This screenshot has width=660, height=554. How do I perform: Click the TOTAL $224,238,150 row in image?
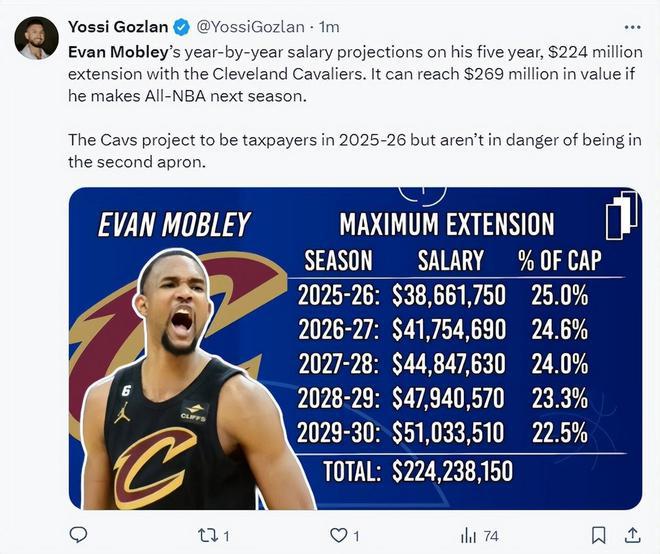point(418,471)
